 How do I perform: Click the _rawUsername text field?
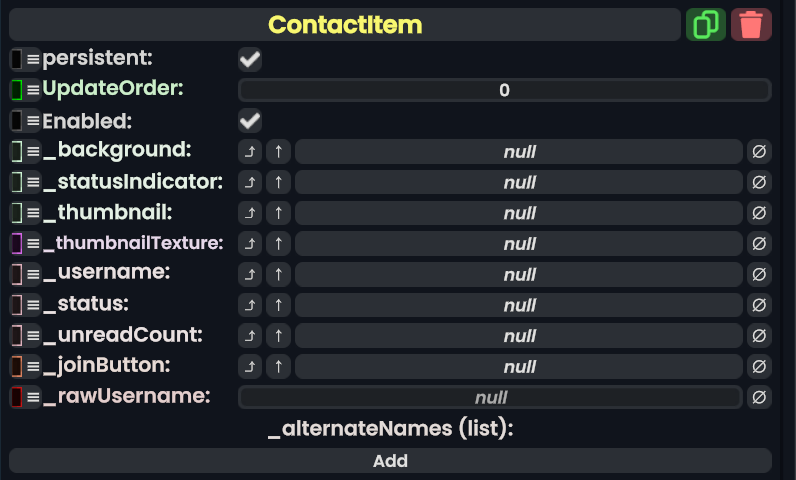click(x=490, y=397)
